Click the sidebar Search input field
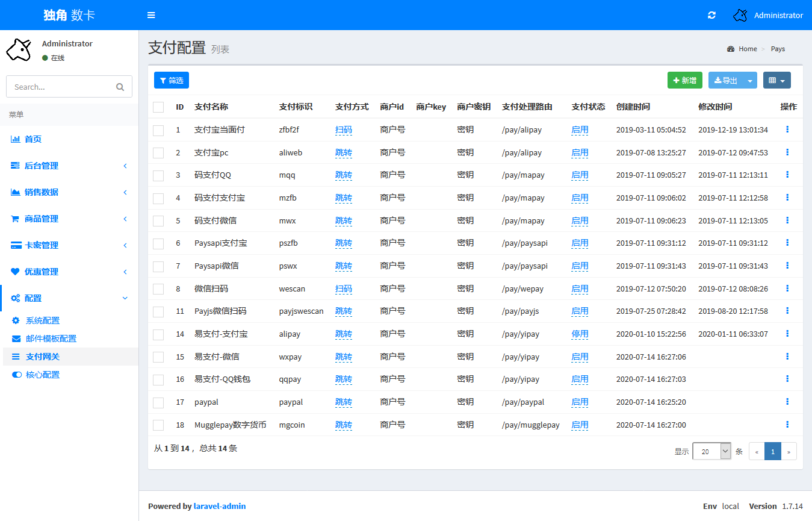Image resolution: width=812 pixels, height=521 pixels. click(60, 87)
